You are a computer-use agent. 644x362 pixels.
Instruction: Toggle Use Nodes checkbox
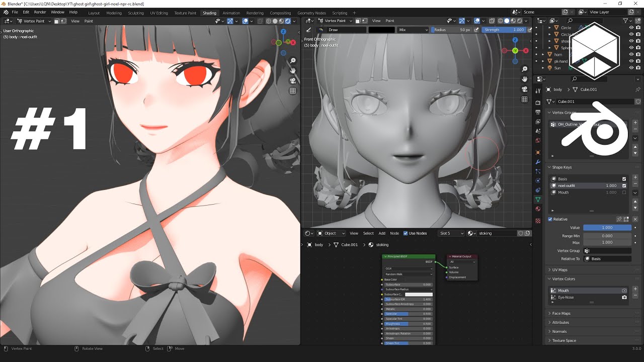tap(406, 233)
